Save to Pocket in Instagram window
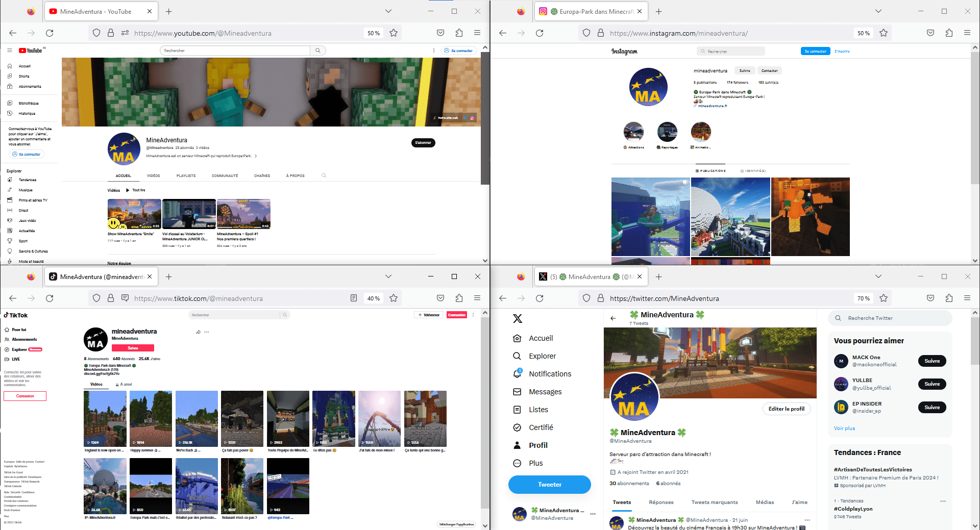 (x=930, y=33)
